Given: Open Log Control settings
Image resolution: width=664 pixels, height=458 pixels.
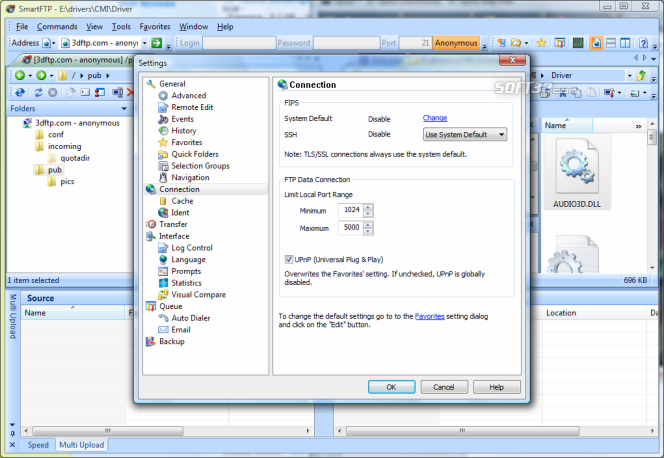Looking at the screenshot, I should click(x=191, y=248).
